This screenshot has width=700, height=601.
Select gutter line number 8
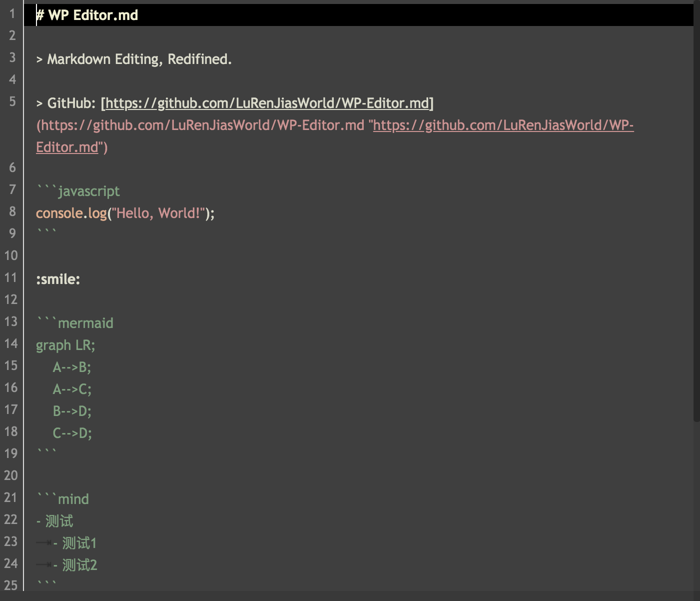tap(12, 211)
